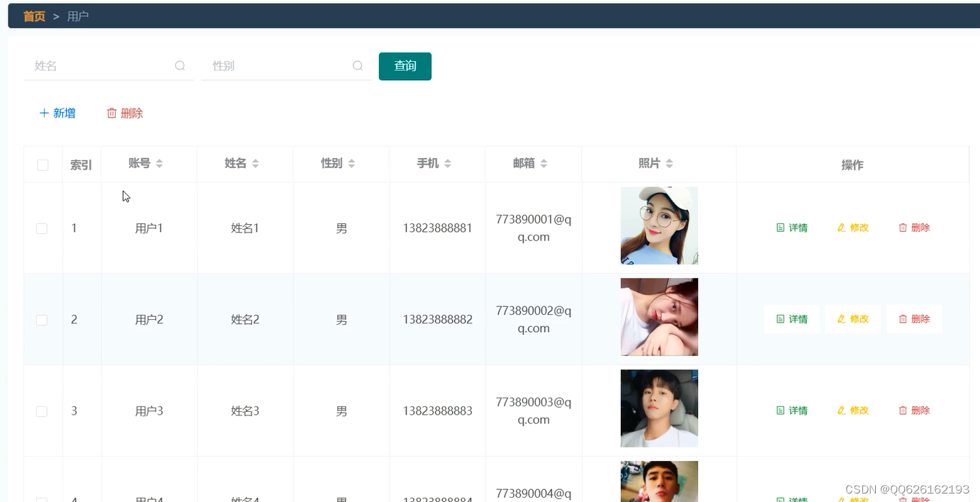Image resolution: width=980 pixels, height=502 pixels.
Task: Click the email 773890001@qq.com
Action: click(x=534, y=228)
